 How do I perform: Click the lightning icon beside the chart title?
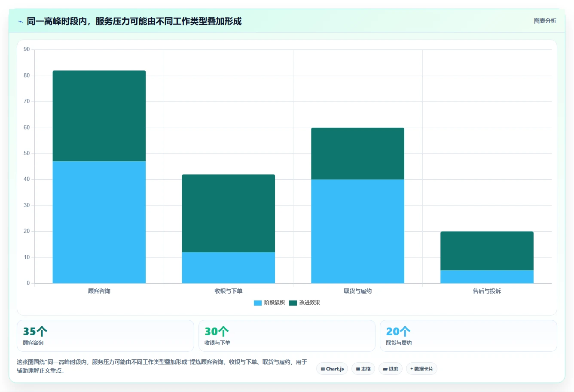20,21
